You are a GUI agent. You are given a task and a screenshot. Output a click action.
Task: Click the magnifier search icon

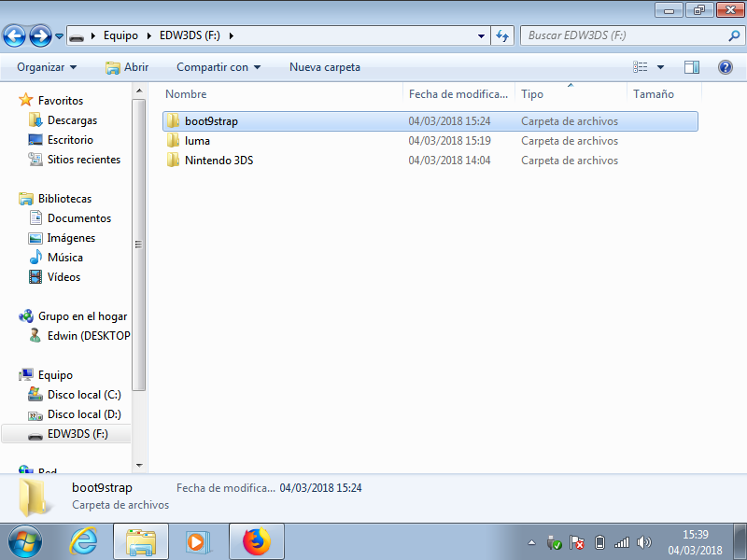[734, 35]
